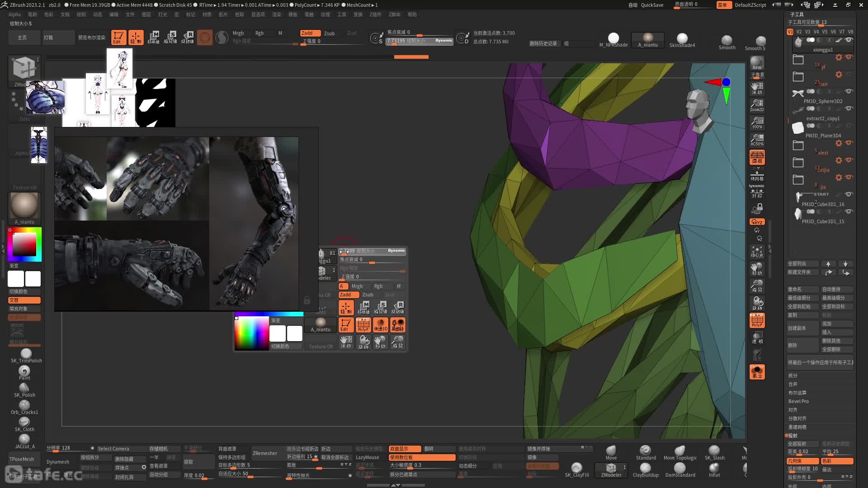Click the Scroll (滚动) icon in right shelf
This screenshot has height=488, width=868.
pyautogui.click(x=757, y=89)
